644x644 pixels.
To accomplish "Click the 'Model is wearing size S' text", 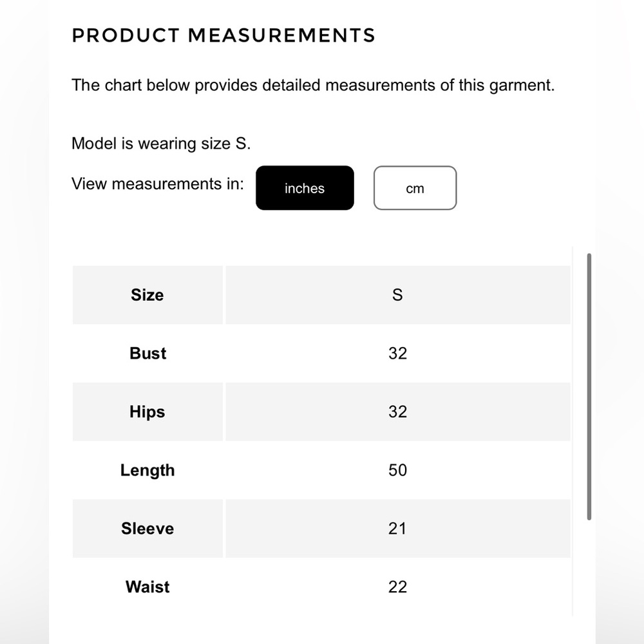I will pyautogui.click(x=161, y=144).
